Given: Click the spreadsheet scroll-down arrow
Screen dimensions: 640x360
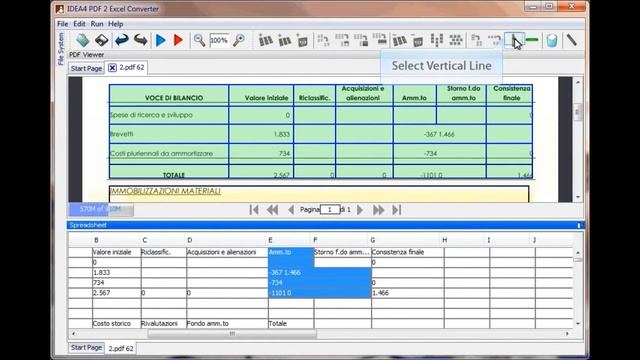Looking at the screenshot, I should pyautogui.click(x=578, y=323).
